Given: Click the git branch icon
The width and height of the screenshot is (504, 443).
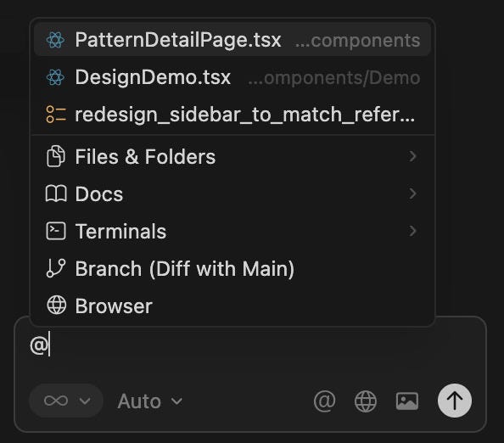Looking at the screenshot, I should point(56,268).
